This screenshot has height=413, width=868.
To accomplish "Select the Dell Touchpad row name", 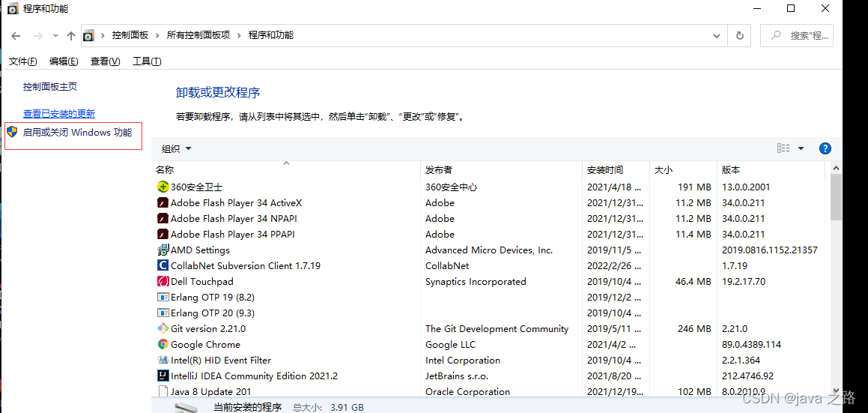I will [x=202, y=281].
